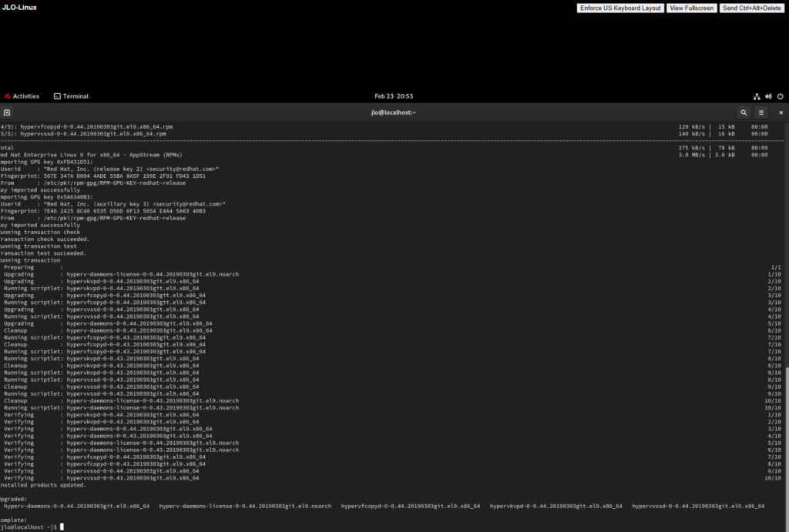
Task: Open the Feb 23 20:53 clock menu
Action: [394, 96]
